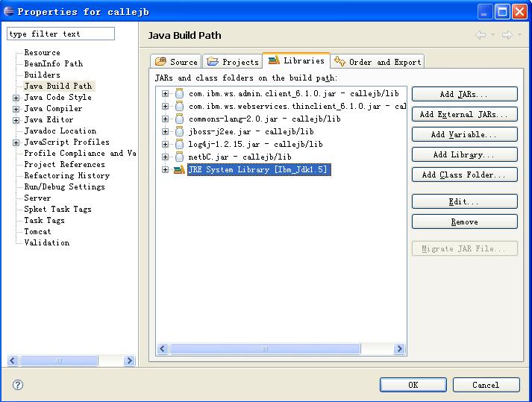Select BeanInfo Path in the tree
Screen dimensions: 532x402
point(53,64)
